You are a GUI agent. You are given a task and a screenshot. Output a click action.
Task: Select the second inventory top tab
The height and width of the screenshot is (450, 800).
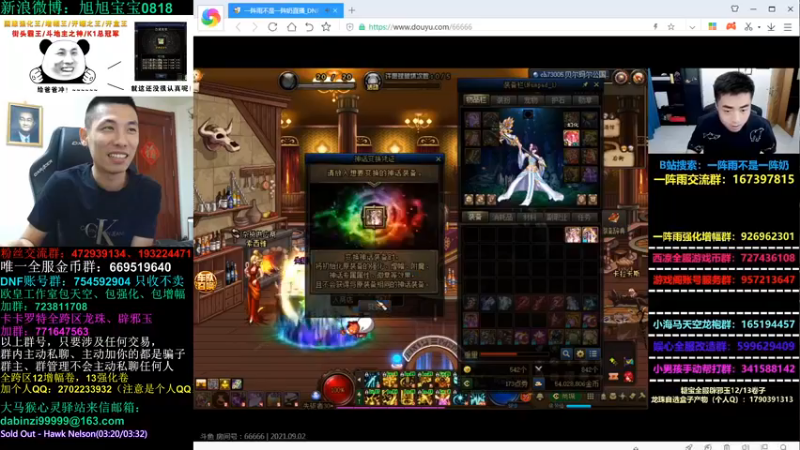(x=504, y=100)
